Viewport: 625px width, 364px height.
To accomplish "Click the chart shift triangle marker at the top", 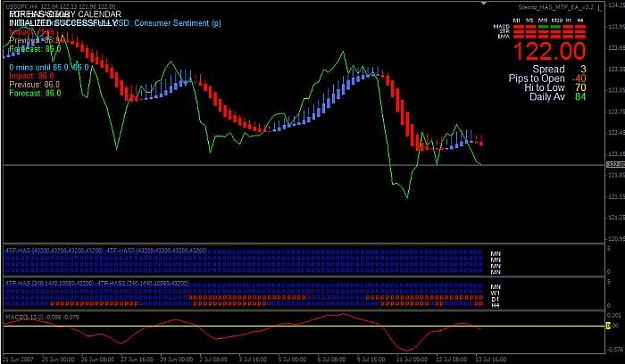I will [483, 4].
